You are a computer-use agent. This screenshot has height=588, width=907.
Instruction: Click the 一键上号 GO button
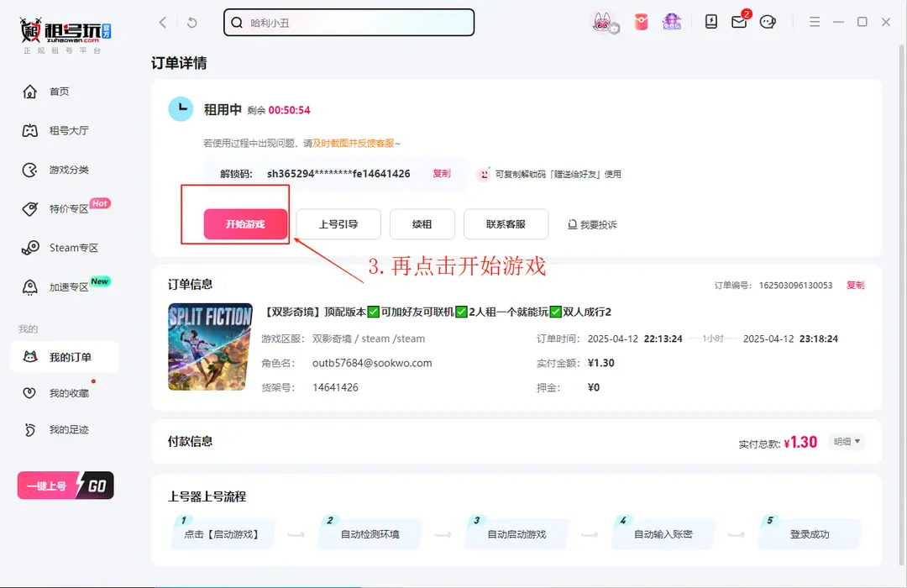point(66,486)
